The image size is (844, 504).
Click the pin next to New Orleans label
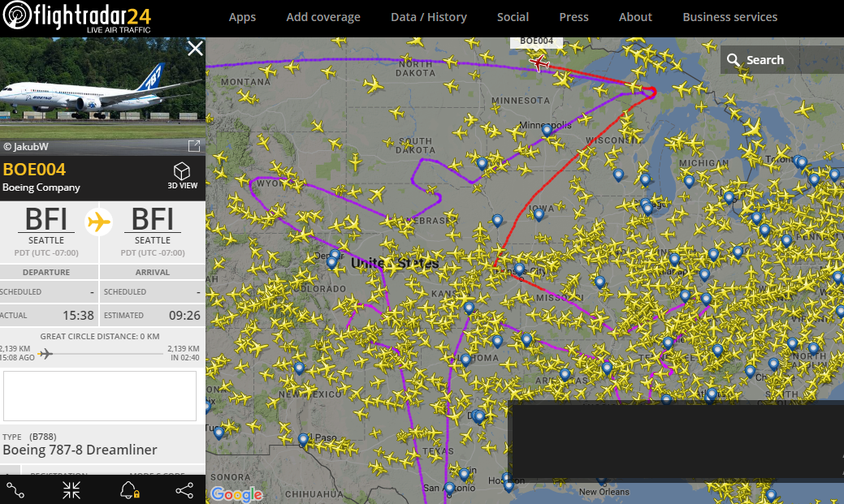click(x=601, y=480)
